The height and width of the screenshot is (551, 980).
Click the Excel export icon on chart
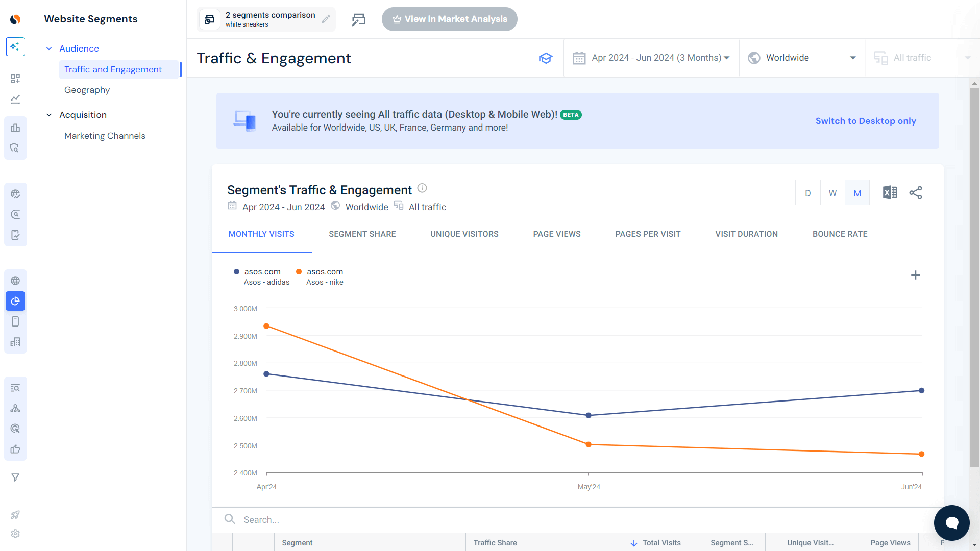(890, 193)
